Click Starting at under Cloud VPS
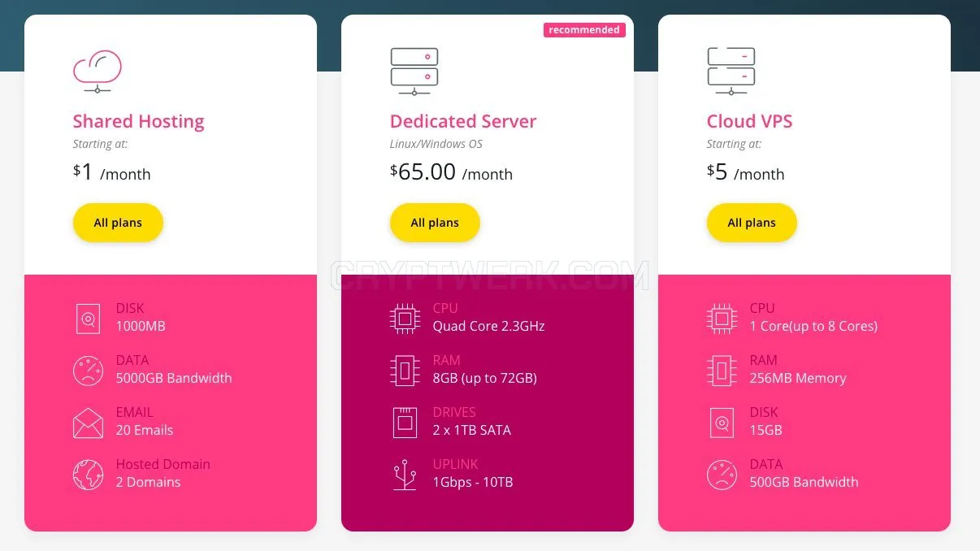 pos(734,145)
